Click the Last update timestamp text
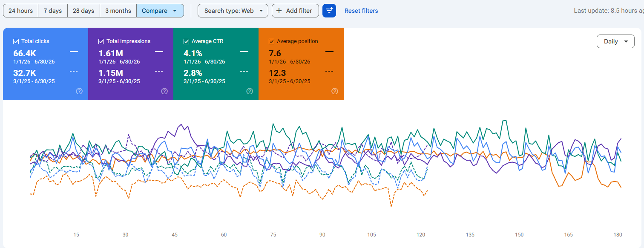The height and width of the screenshot is (248, 644). click(609, 11)
